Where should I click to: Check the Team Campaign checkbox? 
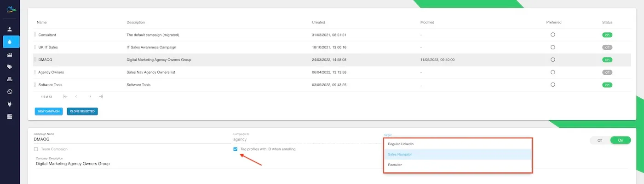(x=36, y=149)
